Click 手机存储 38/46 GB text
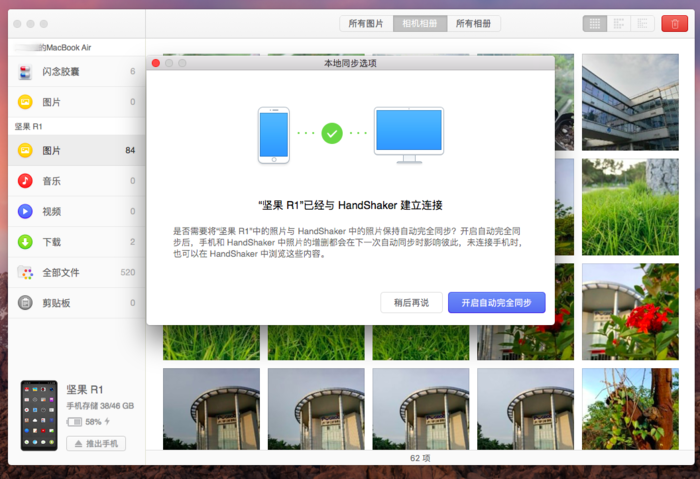 pos(100,406)
